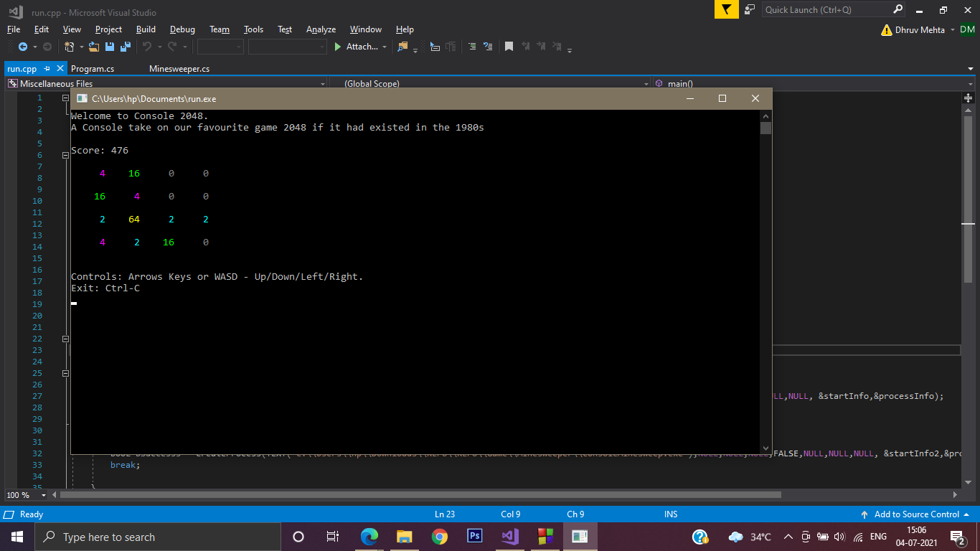The height and width of the screenshot is (551, 980).
Task: Open the Project menu
Action: tap(108, 29)
